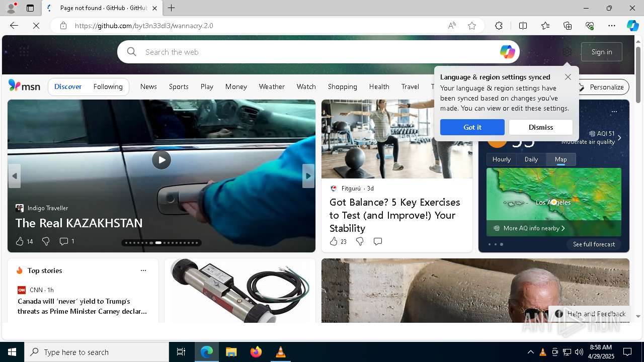Open See full forecast link
The width and height of the screenshot is (644, 362).
(594, 244)
